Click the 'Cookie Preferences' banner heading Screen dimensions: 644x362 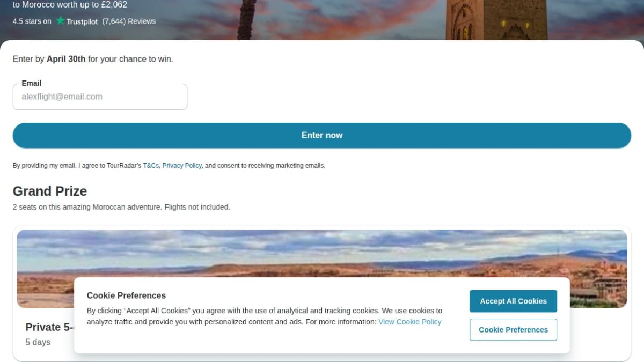[126, 295]
